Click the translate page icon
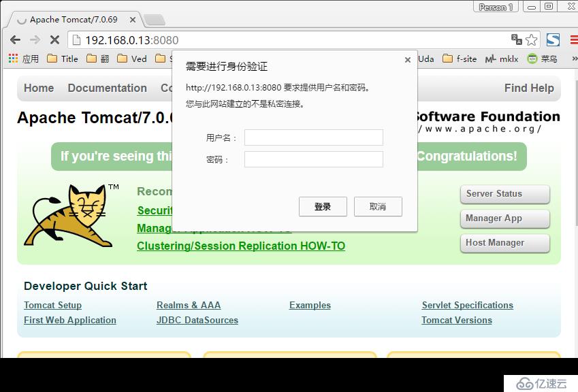 [x=517, y=39]
